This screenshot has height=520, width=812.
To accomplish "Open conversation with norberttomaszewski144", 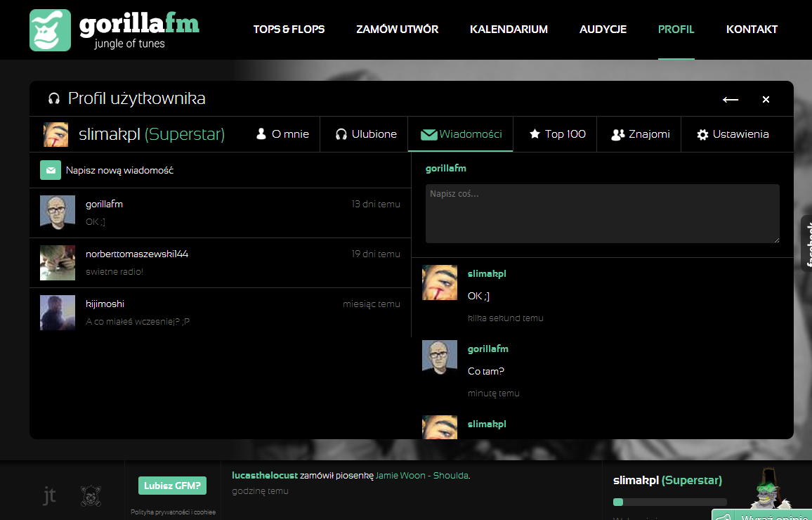I will tap(220, 263).
